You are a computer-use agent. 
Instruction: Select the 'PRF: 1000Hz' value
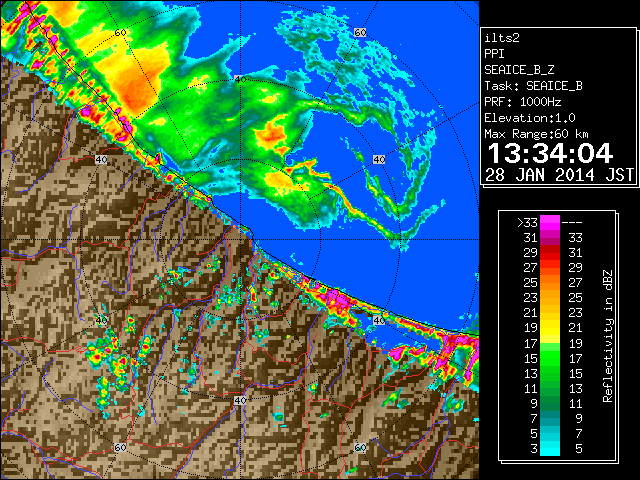pyautogui.click(x=522, y=102)
